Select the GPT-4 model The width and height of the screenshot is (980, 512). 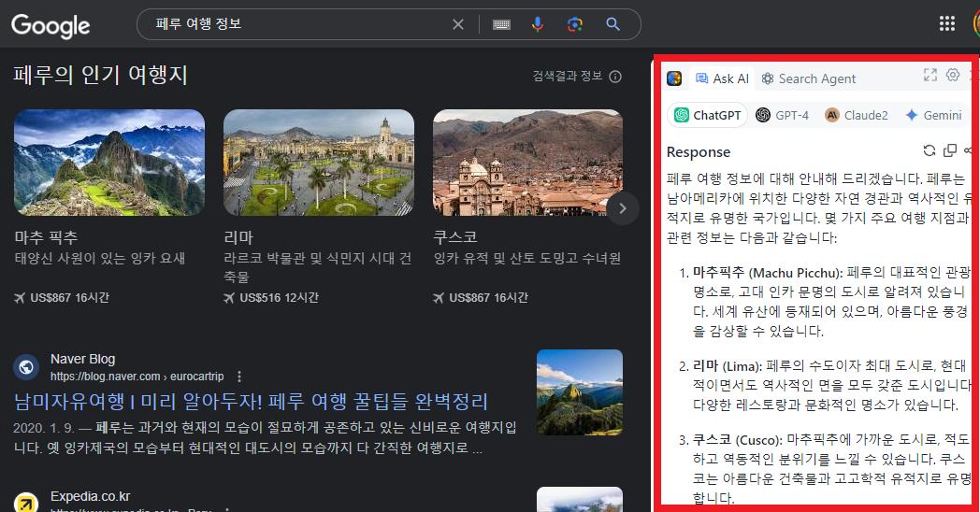pos(782,115)
